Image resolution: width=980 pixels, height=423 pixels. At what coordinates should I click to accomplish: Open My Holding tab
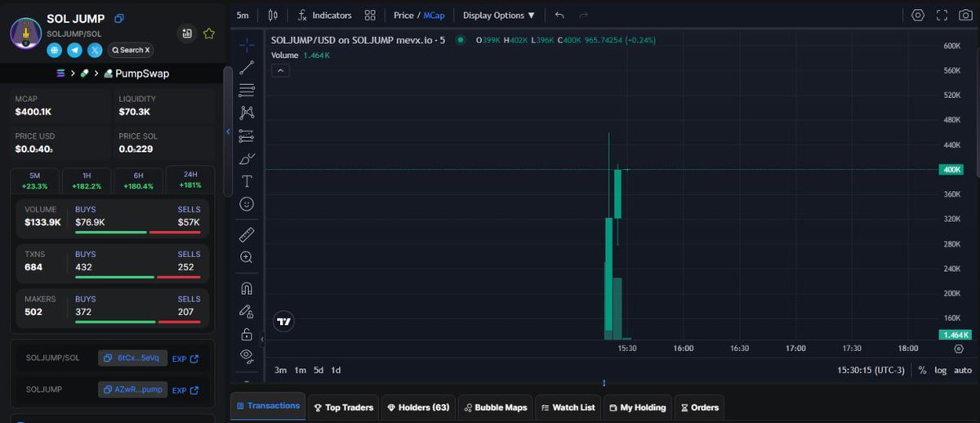click(x=636, y=407)
